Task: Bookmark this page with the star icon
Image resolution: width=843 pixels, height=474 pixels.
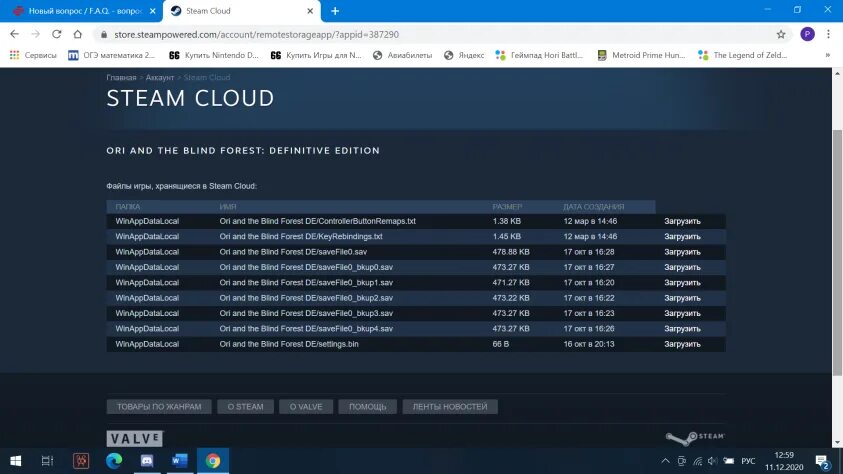Action: 781,34
